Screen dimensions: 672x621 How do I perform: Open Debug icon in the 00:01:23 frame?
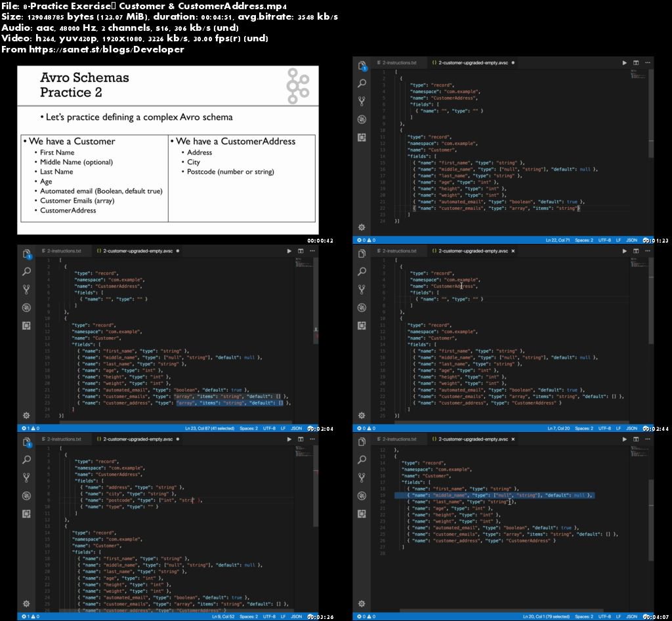coord(362,119)
